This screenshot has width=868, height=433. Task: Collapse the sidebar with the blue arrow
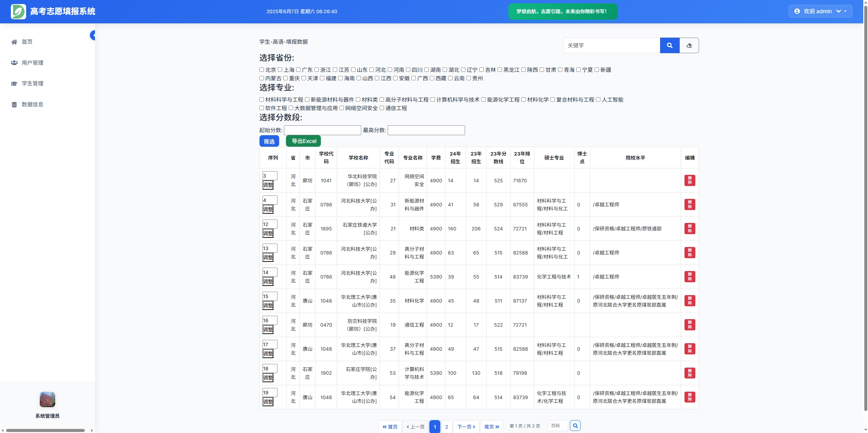[x=93, y=35]
